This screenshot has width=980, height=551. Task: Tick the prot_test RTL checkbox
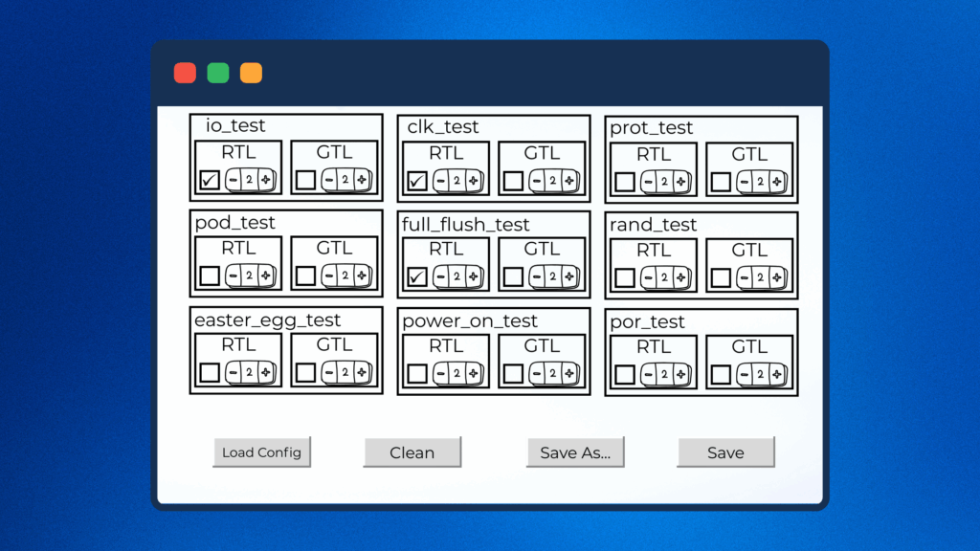[625, 182]
